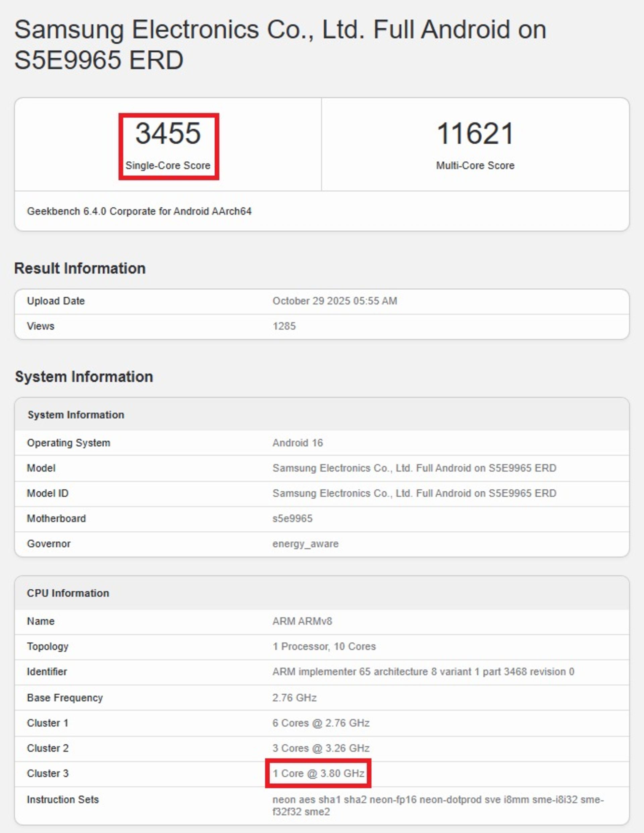Click the Samsung S5E9965 ERD page title

coord(280,45)
